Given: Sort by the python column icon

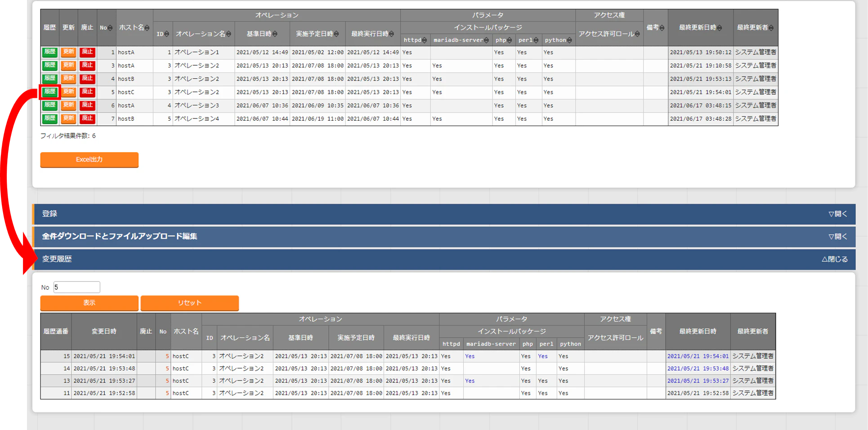Looking at the screenshot, I should [570, 41].
